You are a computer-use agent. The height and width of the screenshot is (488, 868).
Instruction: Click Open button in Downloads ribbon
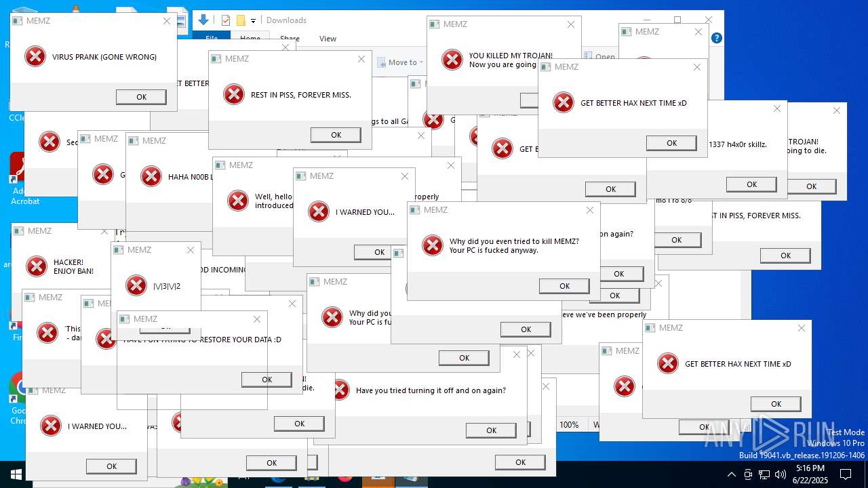coord(599,57)
